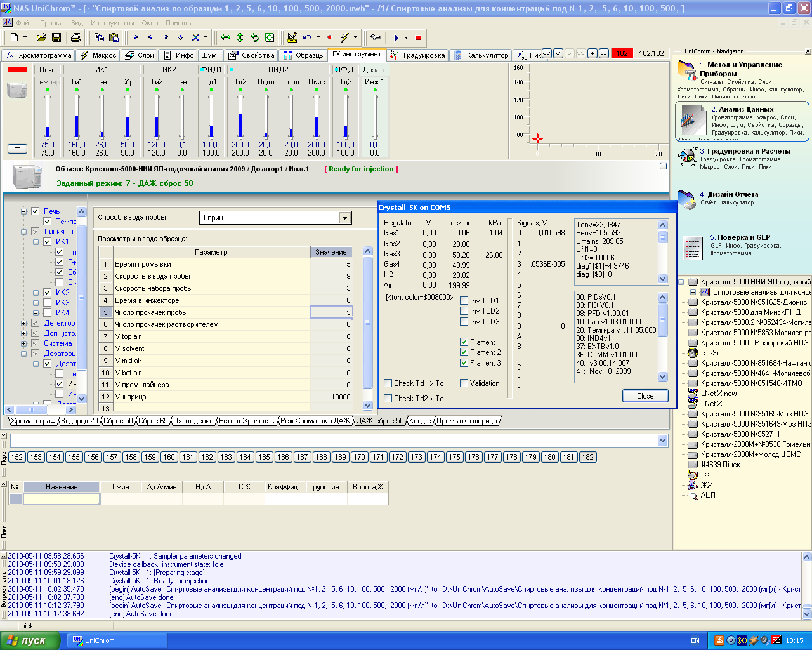The height and width of the screenshot is (650, 812).
Task: Collapse the Печь tree node
Action: point(24,211)
